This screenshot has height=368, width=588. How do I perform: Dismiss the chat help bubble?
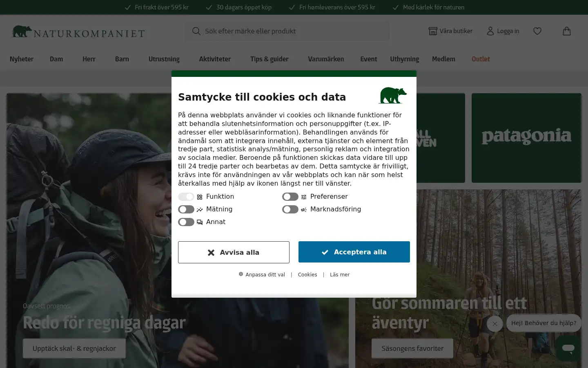pos(494,324)
